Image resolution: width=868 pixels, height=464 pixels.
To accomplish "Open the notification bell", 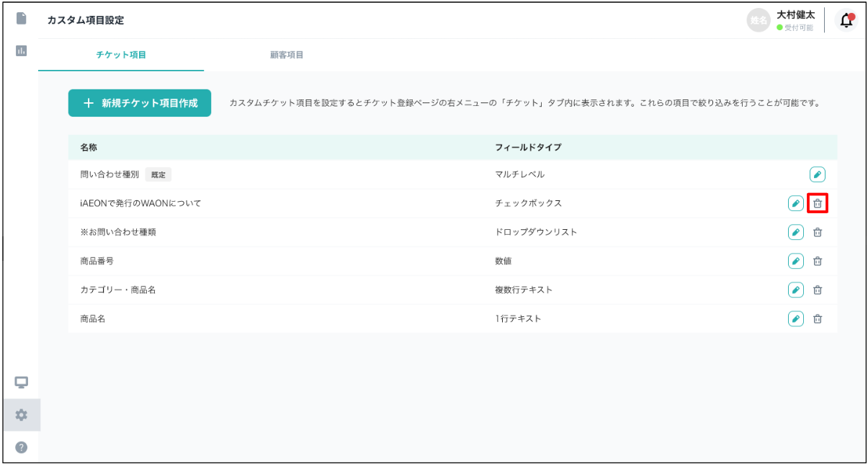I will (x=846, y=21).
